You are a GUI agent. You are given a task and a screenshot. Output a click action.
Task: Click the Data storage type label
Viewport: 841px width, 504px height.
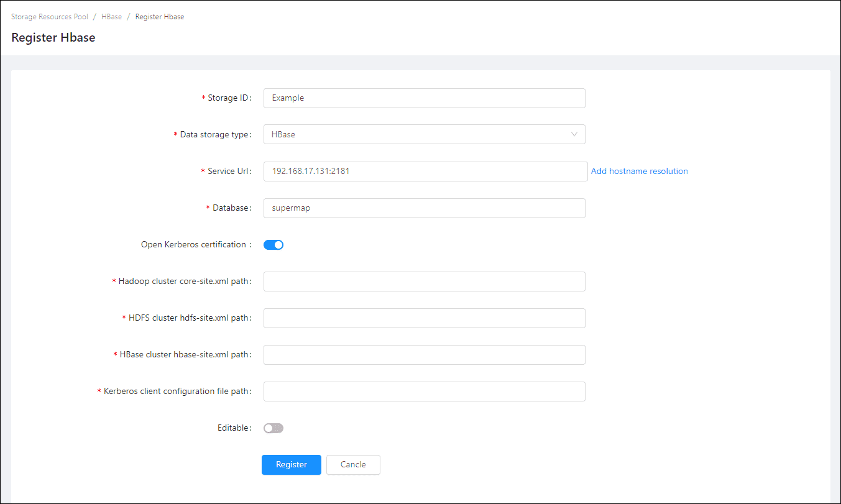click(x=215, y=135)
